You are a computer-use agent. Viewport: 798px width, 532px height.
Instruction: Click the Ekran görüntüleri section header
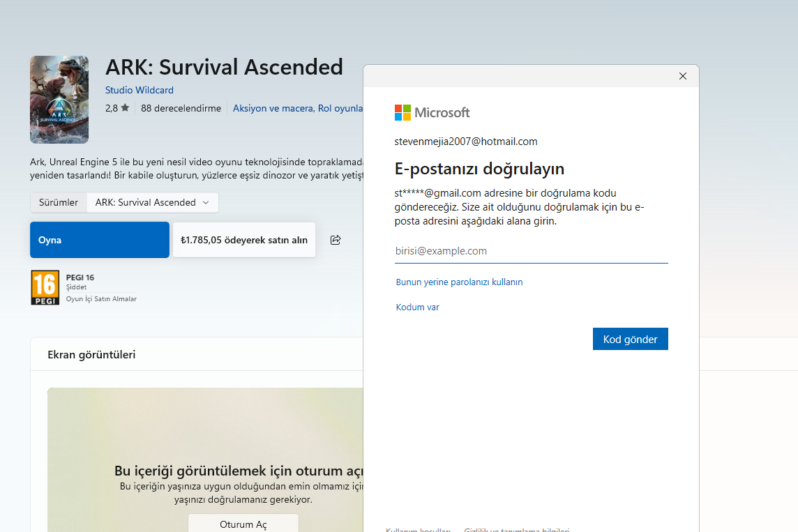(91, 354)
